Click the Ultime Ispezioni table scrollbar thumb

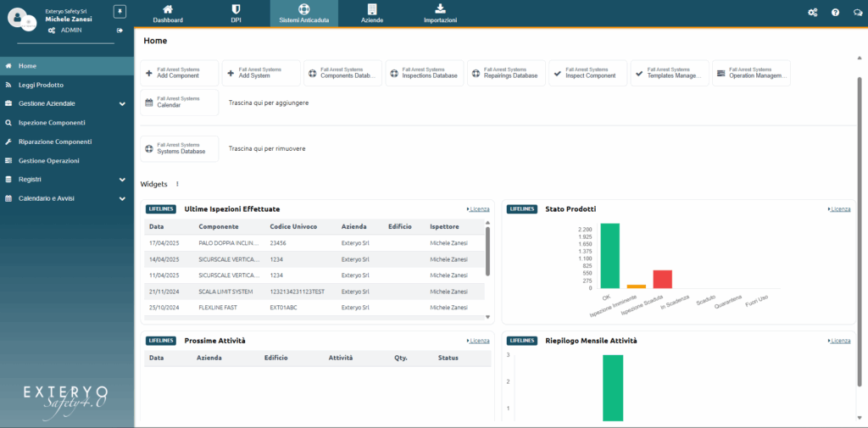click(487, 251)
